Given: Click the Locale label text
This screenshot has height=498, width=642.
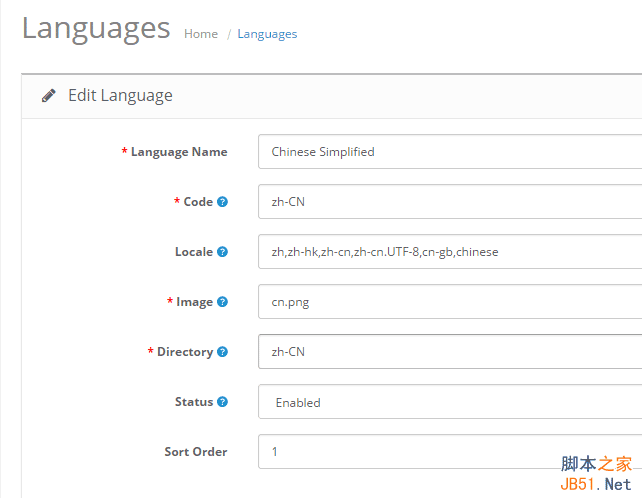Looking at the screenshot, I should click(193, 252).
